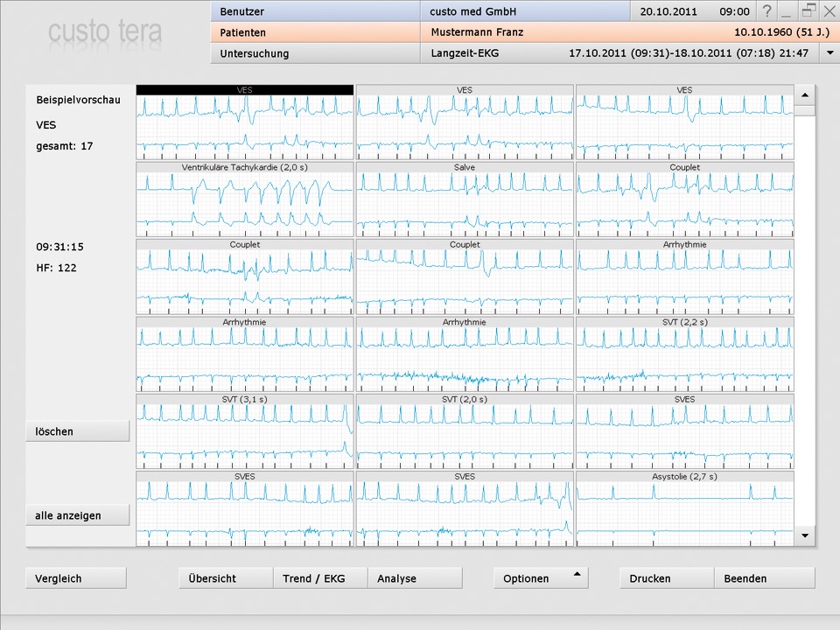Open the Vergleich view
Viewport: 840px width, 630px height.
76,578
